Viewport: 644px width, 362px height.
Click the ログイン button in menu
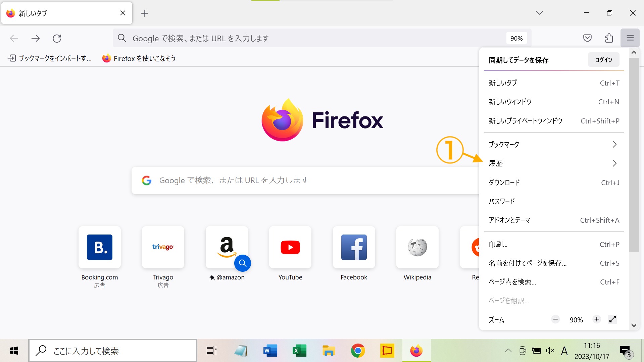[x=603, y=60]
